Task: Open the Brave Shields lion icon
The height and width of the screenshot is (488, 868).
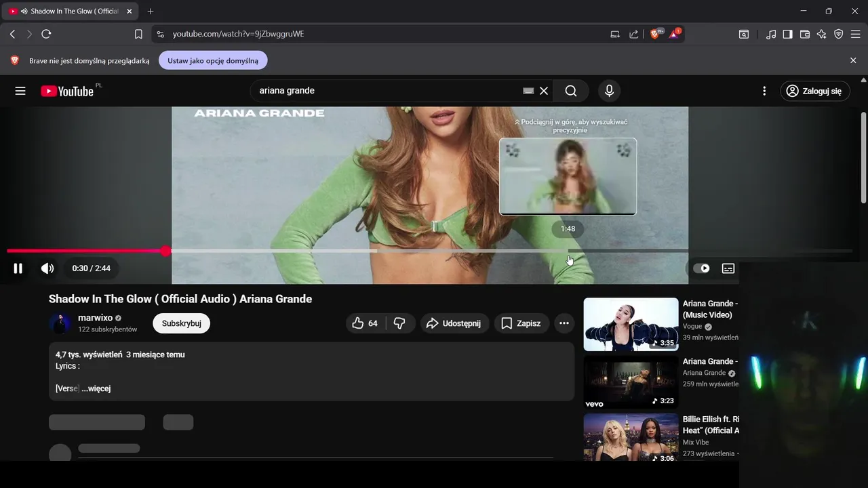Action: [x=656, y=33]
